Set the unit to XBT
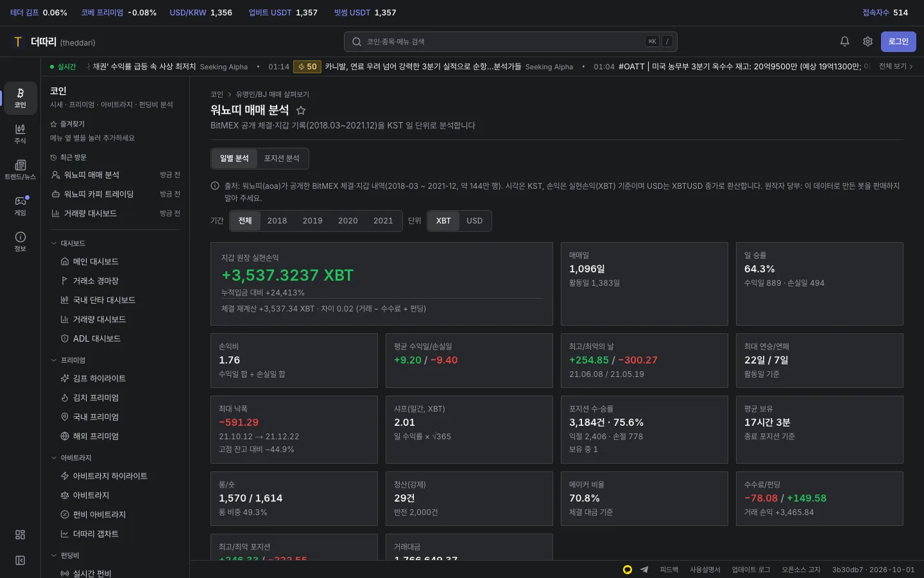The height and width of the screenshot is (578, 924). pyautogui.click(x=443, y=221)
